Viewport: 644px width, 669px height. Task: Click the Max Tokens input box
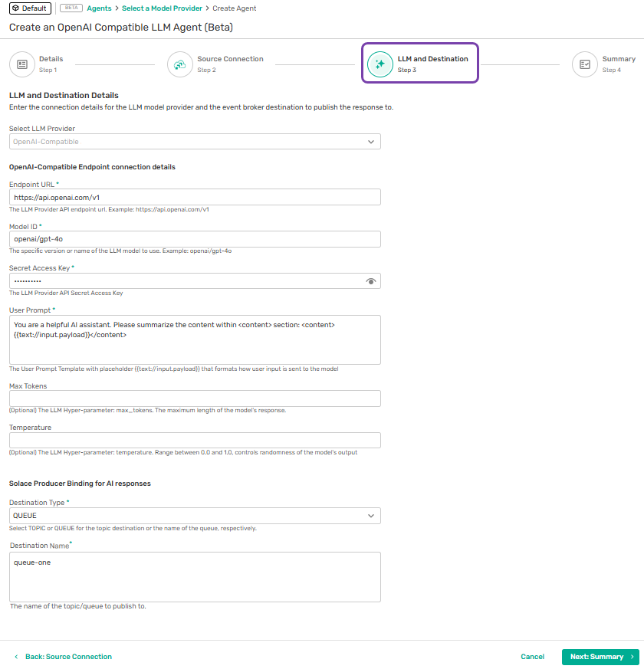[195, 398]
